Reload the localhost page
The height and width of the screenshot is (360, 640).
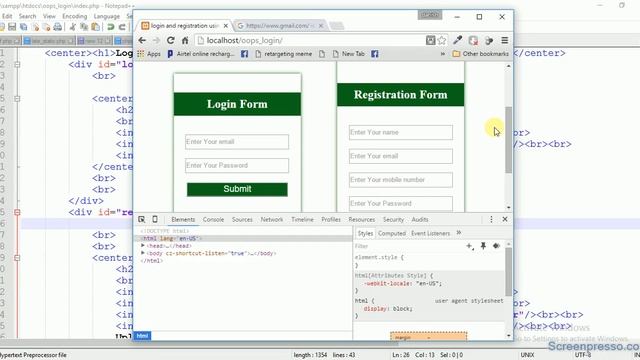tap(171, 40)
